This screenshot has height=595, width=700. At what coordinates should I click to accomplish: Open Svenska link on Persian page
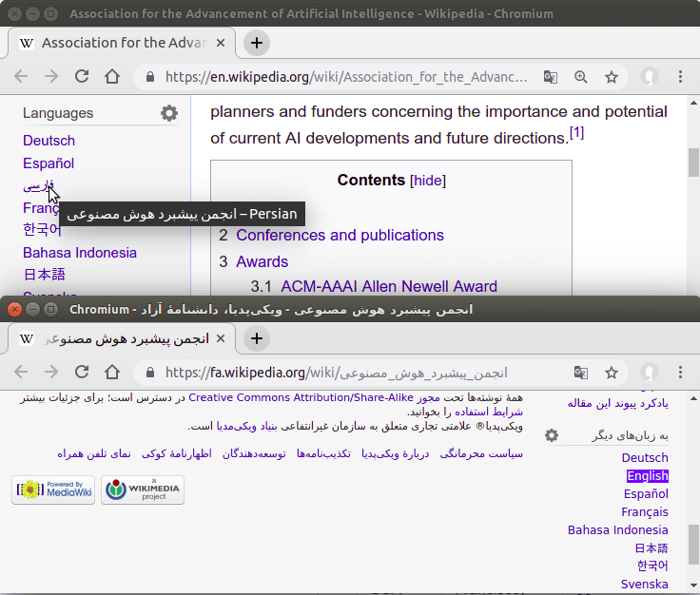point(644,584)
